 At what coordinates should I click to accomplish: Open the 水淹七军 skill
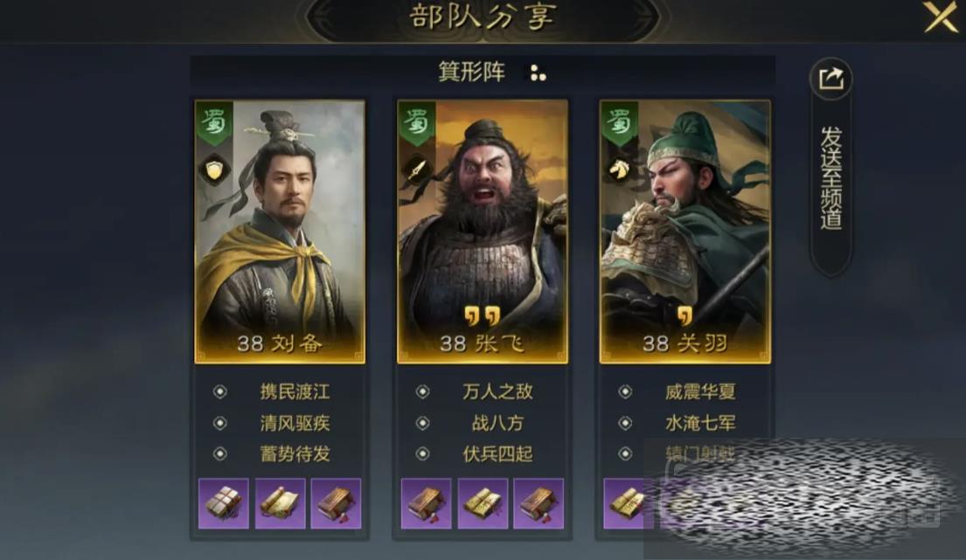pos(700,423)
